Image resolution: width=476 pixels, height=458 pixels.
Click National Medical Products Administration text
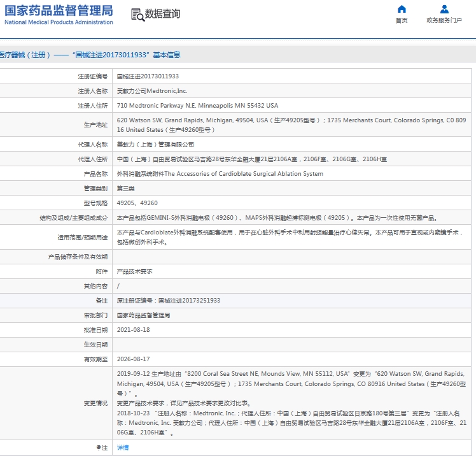click(59, 22)
